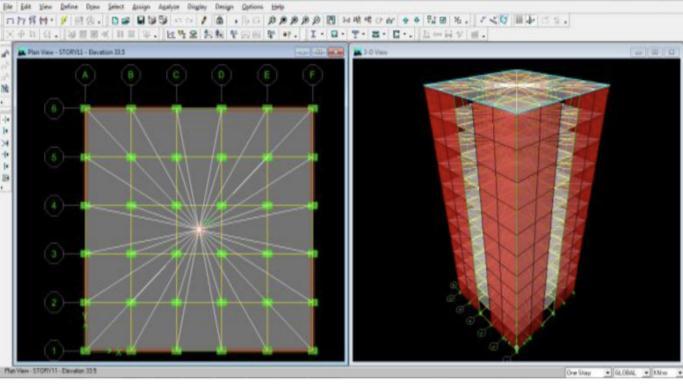Expand the steel I-beam design icon's arrow
The width and height of the screenshot is (683, 386).
click(322, 34)
